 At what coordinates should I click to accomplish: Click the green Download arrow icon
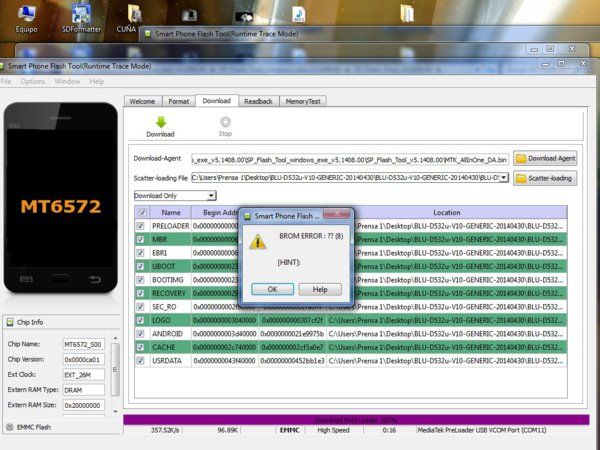[x=161, y=122]
